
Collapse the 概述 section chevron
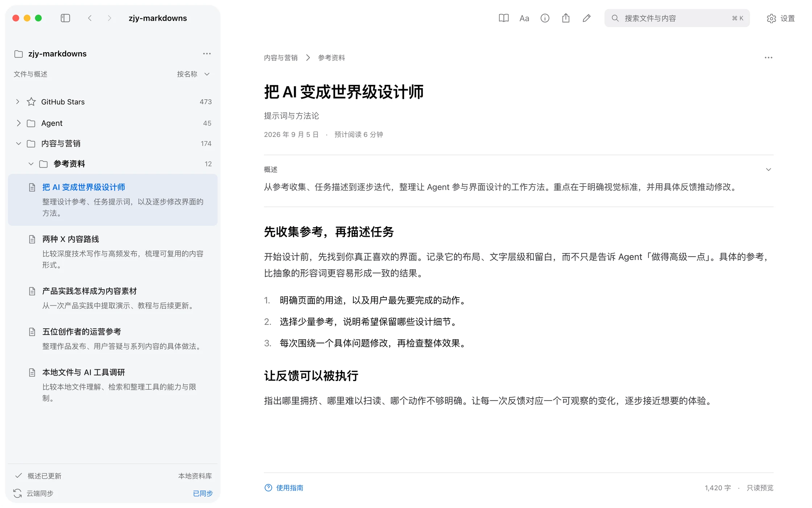point(768,169)
